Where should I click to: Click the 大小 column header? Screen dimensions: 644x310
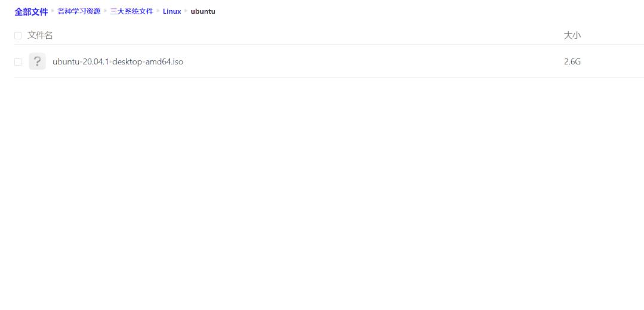(x=572, y=36)
